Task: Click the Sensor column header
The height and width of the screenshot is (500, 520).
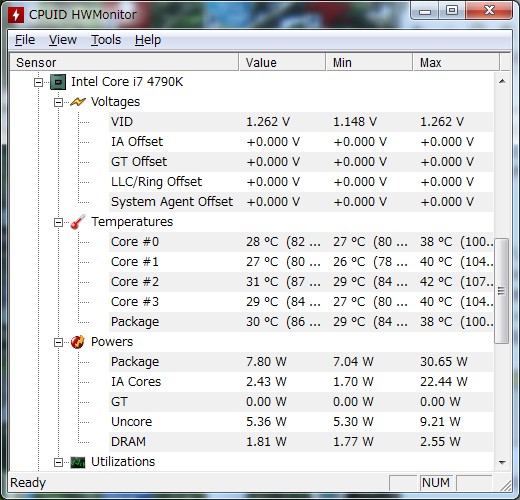Action: pyautogui.click(x=124, y=62)
